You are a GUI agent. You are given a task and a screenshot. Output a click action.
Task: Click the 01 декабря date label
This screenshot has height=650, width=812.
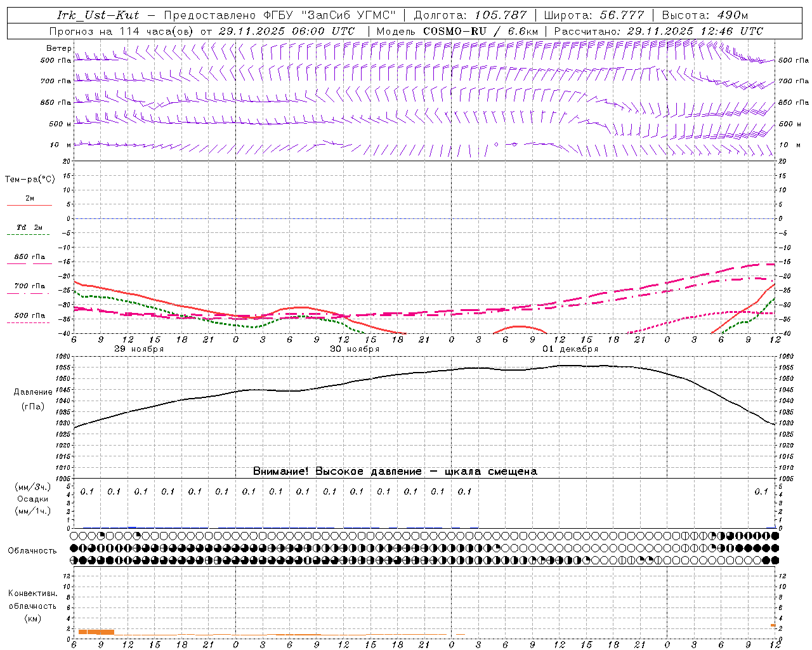(570, 349)
